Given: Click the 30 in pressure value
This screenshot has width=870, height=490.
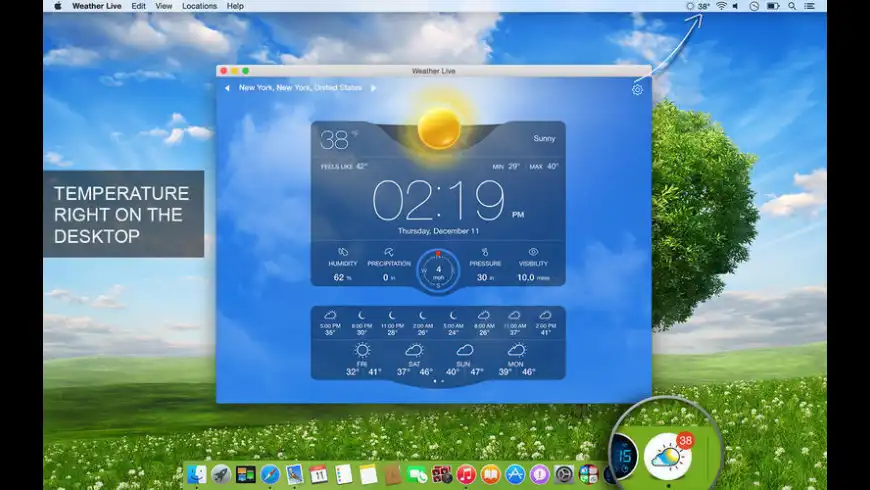Looking at the screenshot, I should point(485,277).
